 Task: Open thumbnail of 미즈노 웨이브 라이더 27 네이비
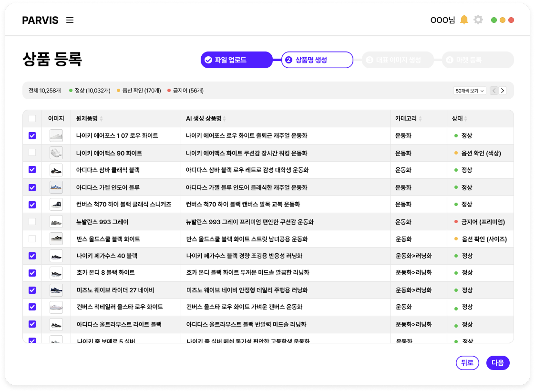click(x=56, y=290)
